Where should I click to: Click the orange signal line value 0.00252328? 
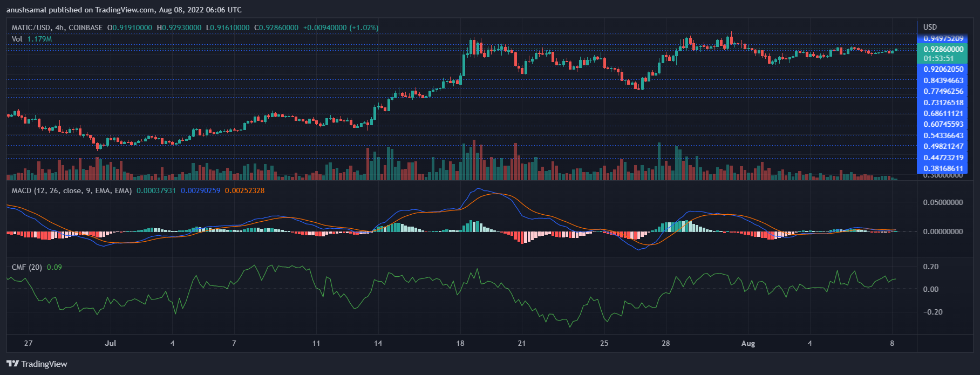(245, 190)
